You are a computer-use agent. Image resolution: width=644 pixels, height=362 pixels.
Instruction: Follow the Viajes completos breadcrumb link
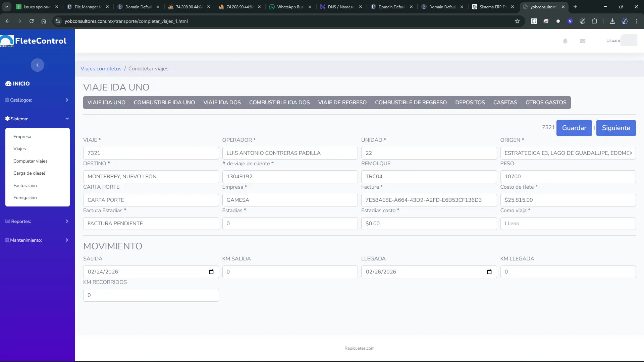101,69
